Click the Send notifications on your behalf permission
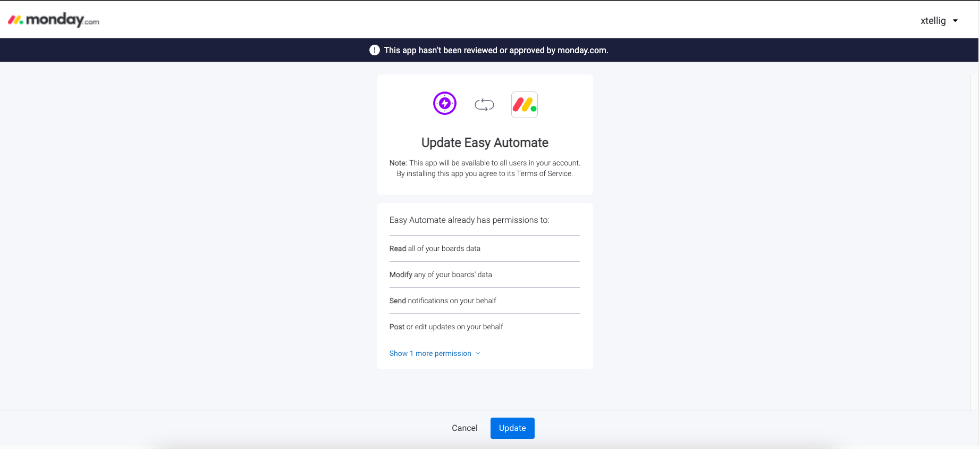This screenshot has height=449, width=980. [x=443, y=301]
